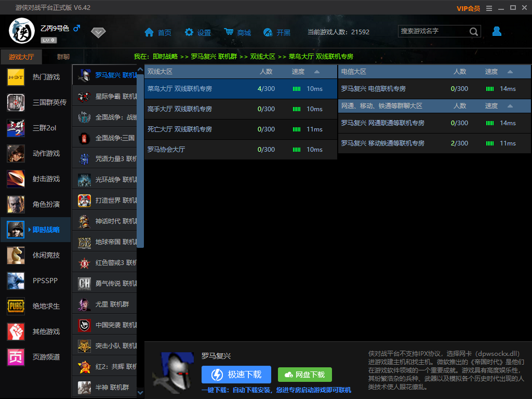
Task: Click the green 网盘下载 button
Action: click(x=304, y=375)
